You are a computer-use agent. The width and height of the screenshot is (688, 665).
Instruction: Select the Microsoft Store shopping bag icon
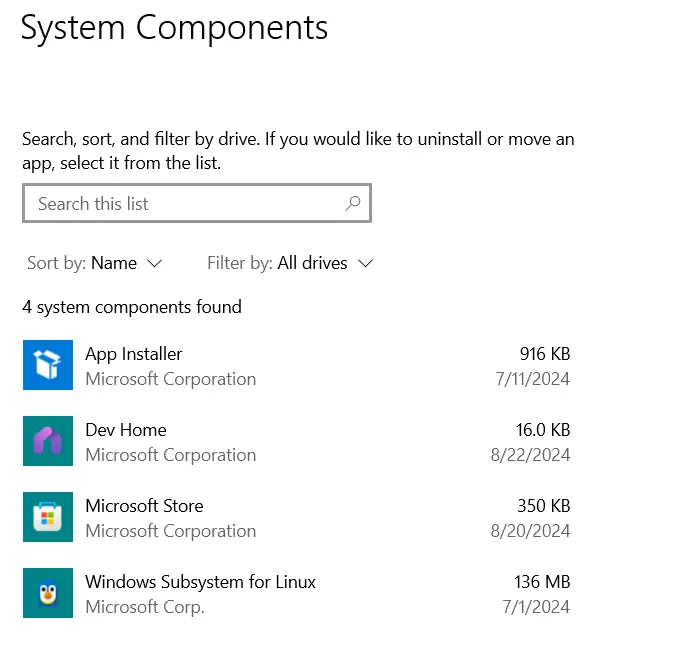(x=48, y=517)
